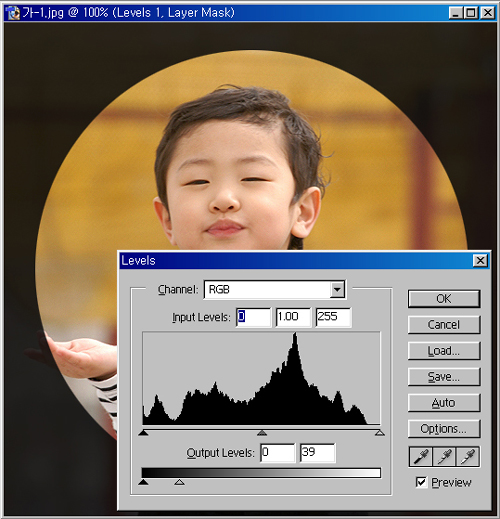Open the Options... dialog

[x=444, y=429]
